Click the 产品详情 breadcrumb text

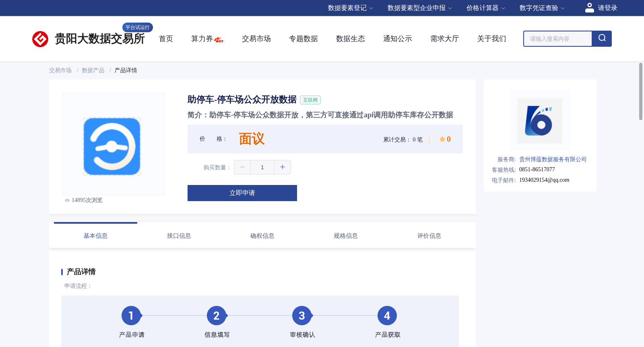(x=126, y=71)
